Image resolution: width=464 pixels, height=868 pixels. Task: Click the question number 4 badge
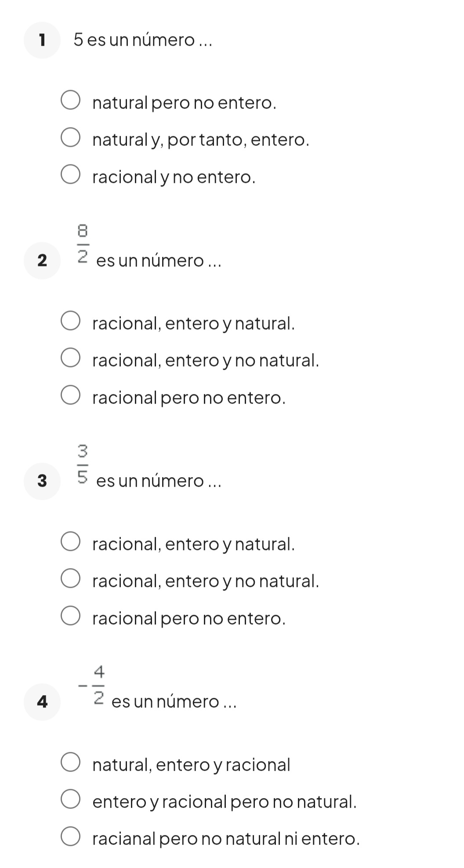pos(42,702)
